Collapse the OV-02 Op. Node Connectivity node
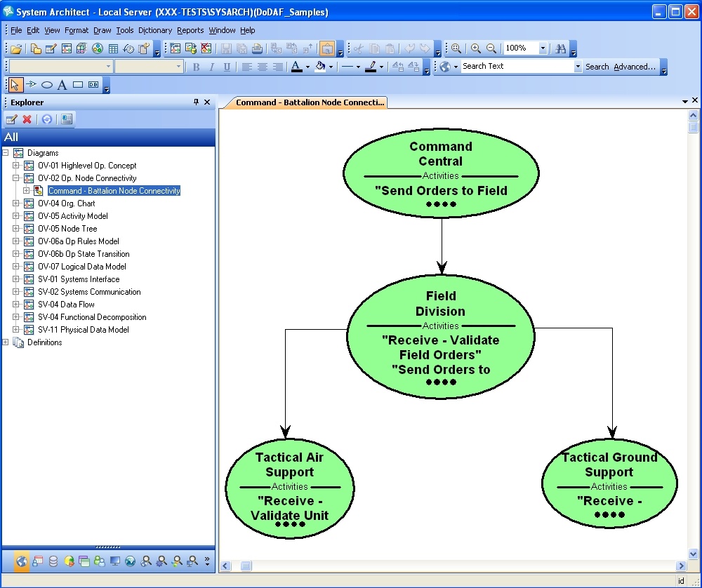Image resolution: width=702 pixels, height=588 pixels. pos(16,178)
